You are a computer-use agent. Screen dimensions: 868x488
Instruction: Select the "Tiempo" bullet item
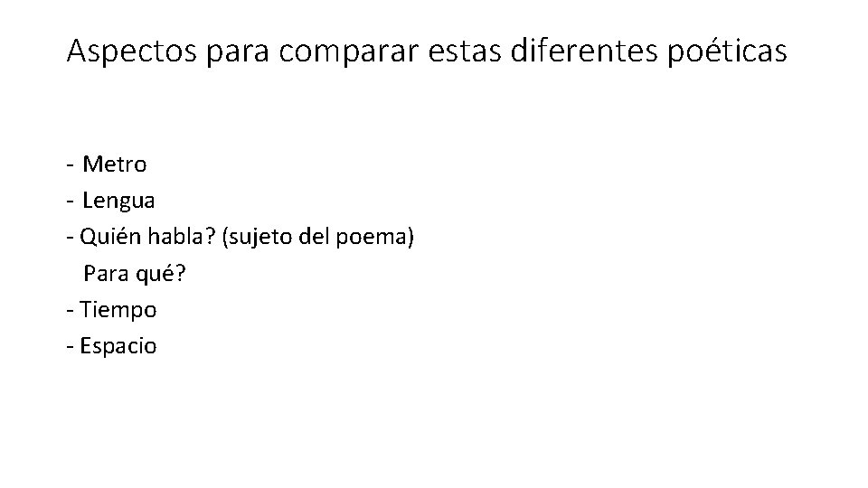tap(118, 310)
